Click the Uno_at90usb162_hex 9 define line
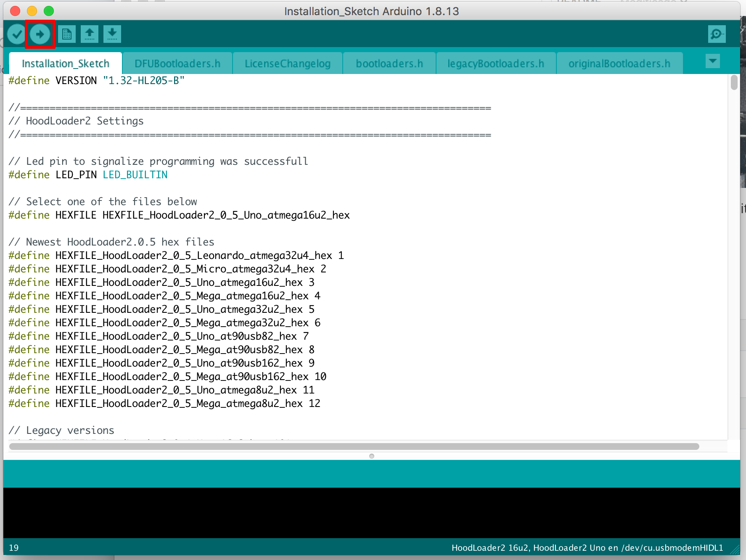The image size is (746, 560). [161, 363]
